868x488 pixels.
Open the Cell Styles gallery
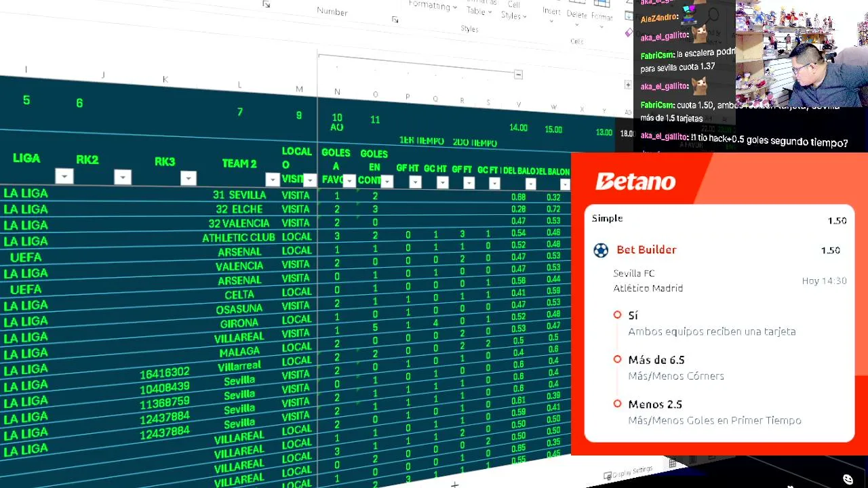point(513,11)
